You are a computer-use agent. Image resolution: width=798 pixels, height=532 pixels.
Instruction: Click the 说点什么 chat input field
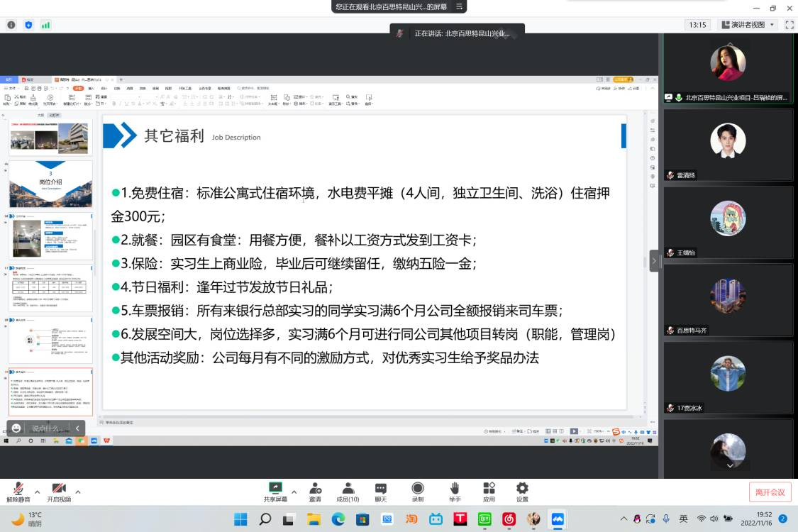[46, 428]
